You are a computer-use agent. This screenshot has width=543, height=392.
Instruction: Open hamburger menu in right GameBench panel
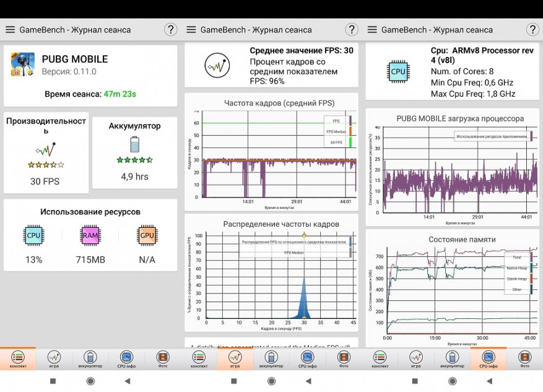(372, 30)
